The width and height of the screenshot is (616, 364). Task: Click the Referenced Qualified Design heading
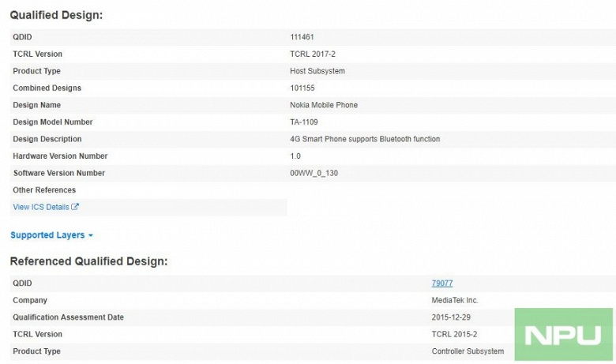pyautogui.click(x=88, y=261)
